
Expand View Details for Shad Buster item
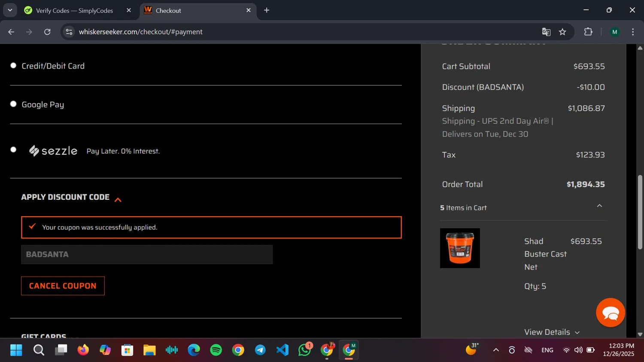coord(552,332)
